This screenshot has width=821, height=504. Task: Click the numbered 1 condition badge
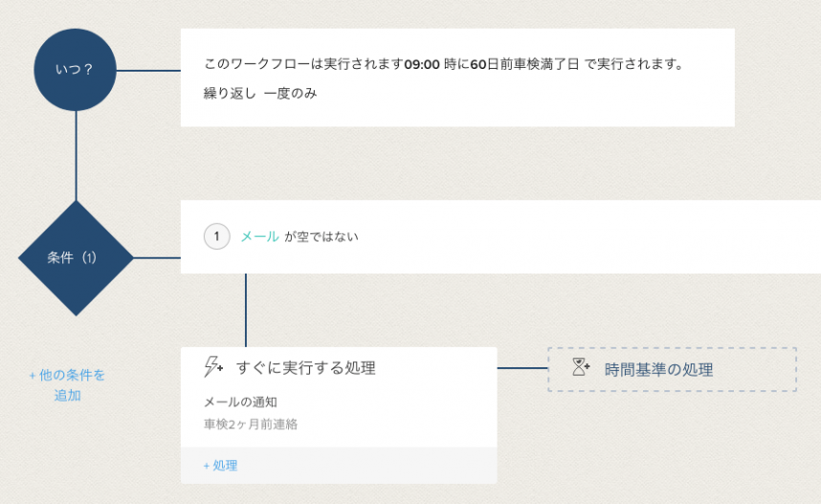216,236
